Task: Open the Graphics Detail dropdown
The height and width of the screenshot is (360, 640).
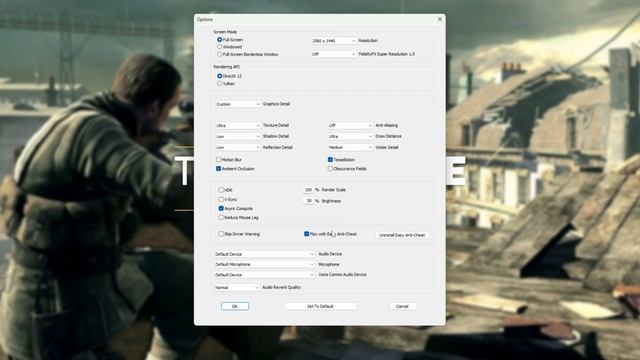Action: click(x=238, y=104)
